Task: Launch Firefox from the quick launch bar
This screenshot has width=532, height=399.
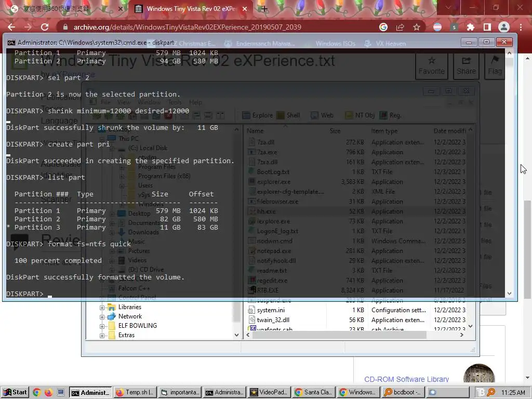Action: tap(49, 393)
